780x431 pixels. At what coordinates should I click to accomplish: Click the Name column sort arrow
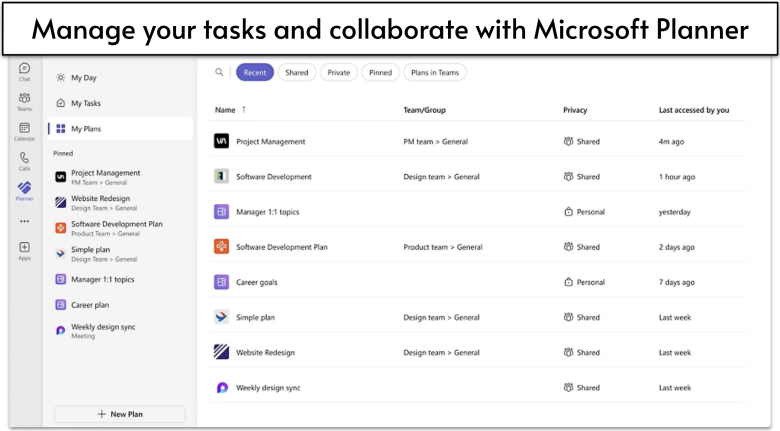(x=244, y=109)
